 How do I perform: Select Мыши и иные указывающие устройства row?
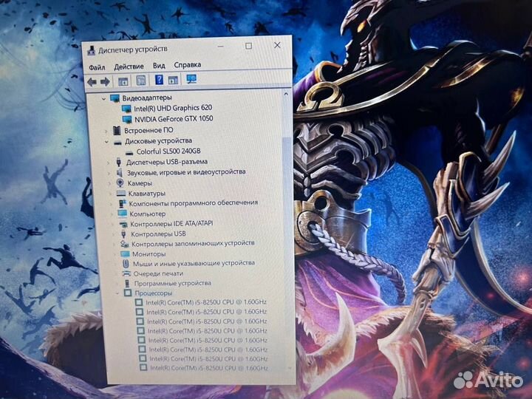[x=194, y=263]
